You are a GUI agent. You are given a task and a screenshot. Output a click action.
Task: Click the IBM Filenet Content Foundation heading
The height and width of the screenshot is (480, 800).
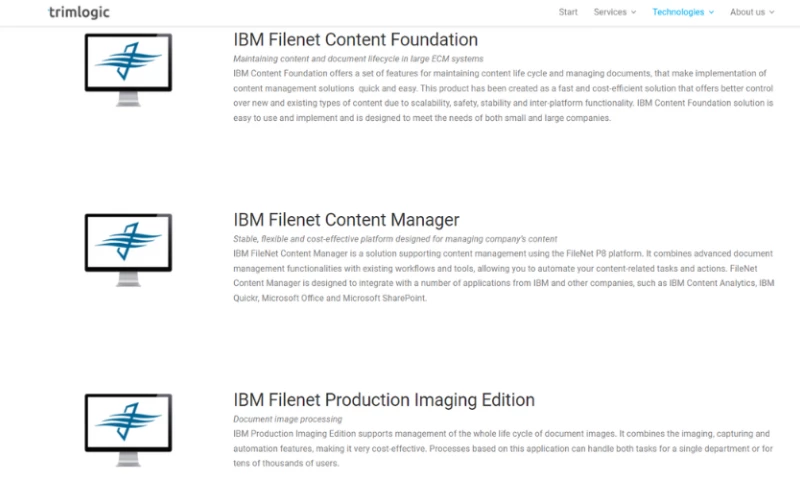(x=355, y=40)
